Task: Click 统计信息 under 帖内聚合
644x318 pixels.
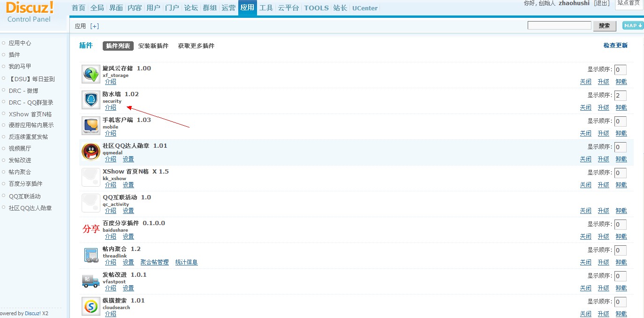Action: click(x=187, y=262)
